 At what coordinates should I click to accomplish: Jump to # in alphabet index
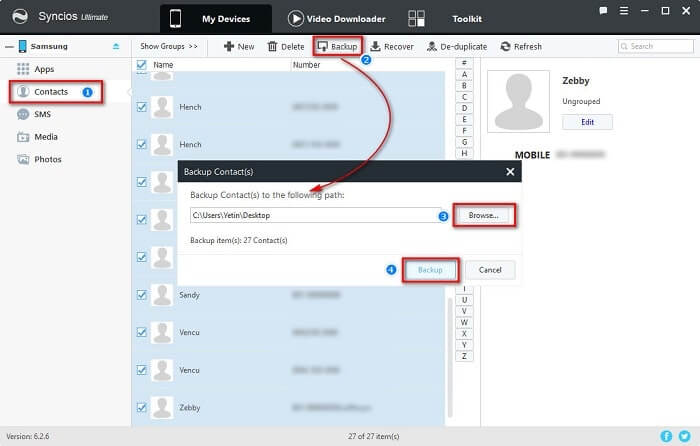(x=464, y=63)
